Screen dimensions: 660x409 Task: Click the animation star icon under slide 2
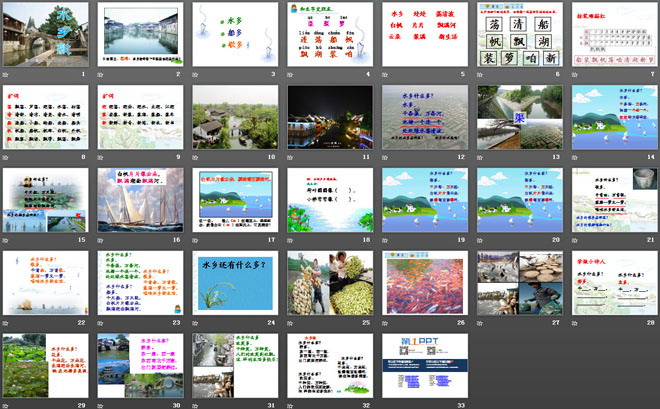pos(100,75)
